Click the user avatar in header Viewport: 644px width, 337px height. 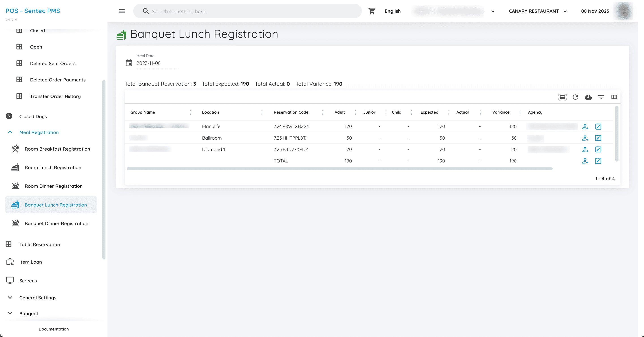(x=624, y=11)
